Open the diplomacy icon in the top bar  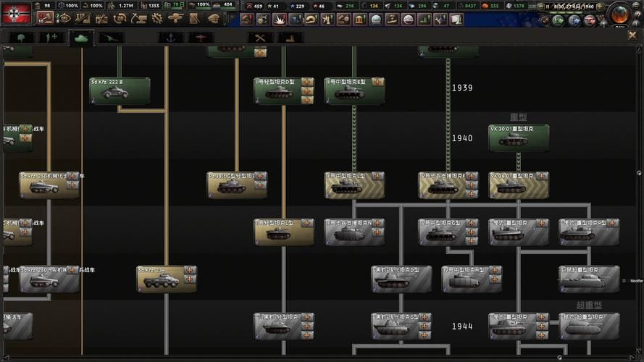point(101,19)
